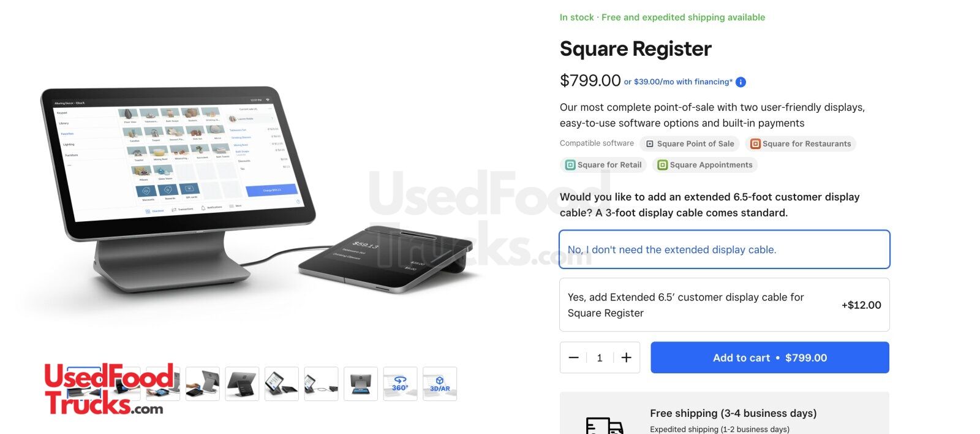Click the free shipping truck icon
The width and height of the screenshot is (980, 434).
tap(605, 426)
